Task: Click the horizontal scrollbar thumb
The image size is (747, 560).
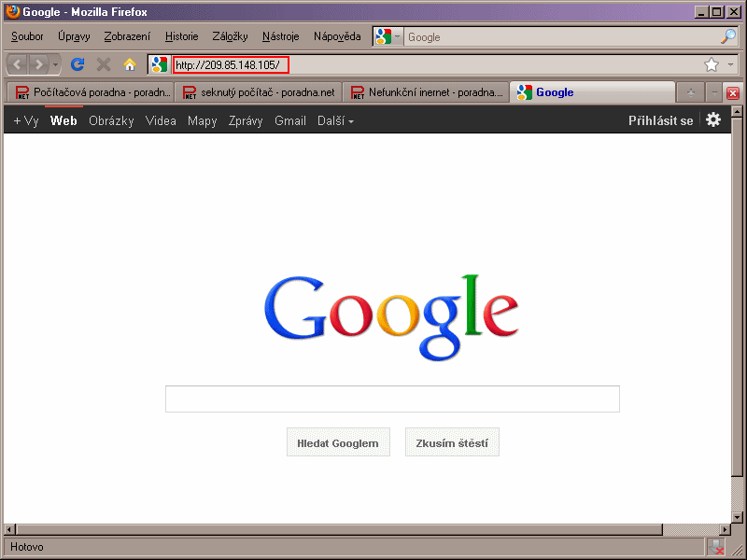Action: pyautogui.click(x=339, y=529)
